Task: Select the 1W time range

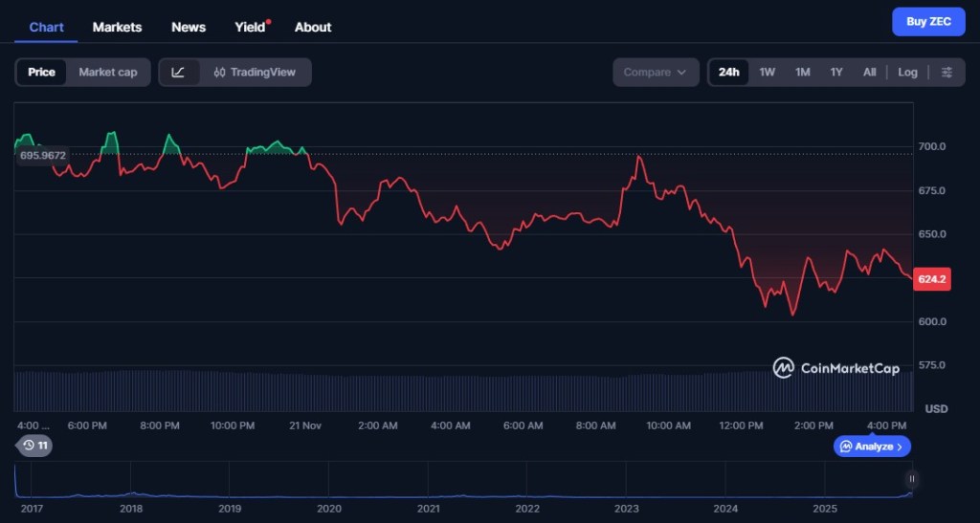Action: pyautogui.click(x=768, y=72)
